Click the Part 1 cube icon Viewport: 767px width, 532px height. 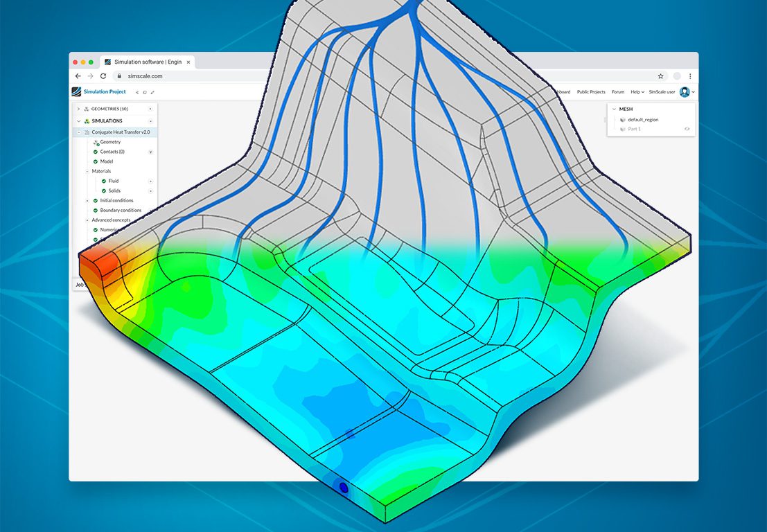(623, 129)
